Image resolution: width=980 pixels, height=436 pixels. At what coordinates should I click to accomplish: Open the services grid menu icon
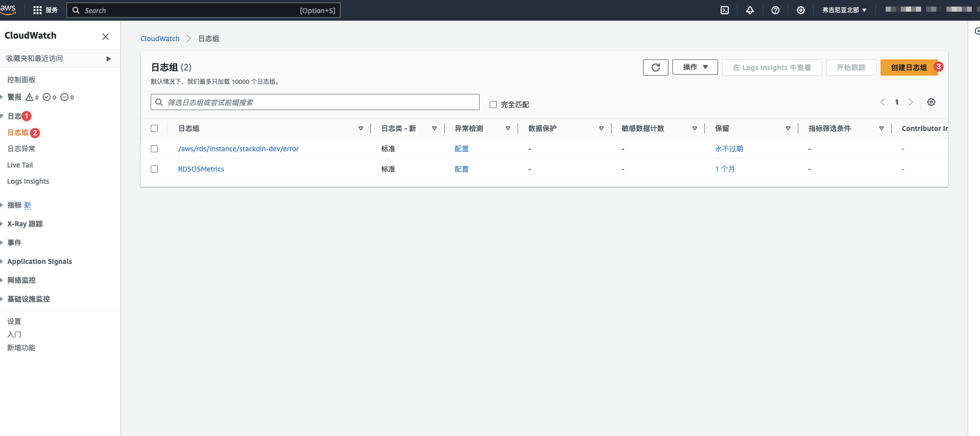coord(38,10)
